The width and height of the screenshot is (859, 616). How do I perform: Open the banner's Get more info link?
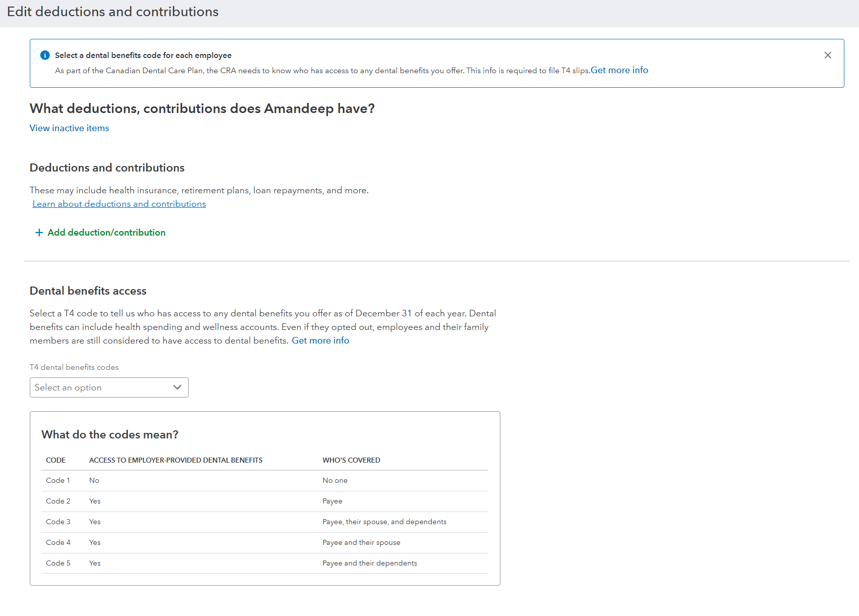(619, 70)
